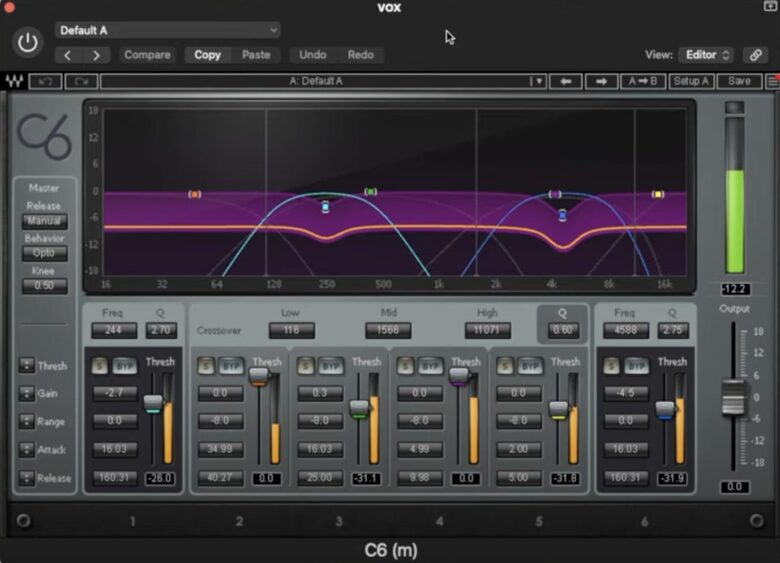Click the Low crossover 116 field

[292, 330]
